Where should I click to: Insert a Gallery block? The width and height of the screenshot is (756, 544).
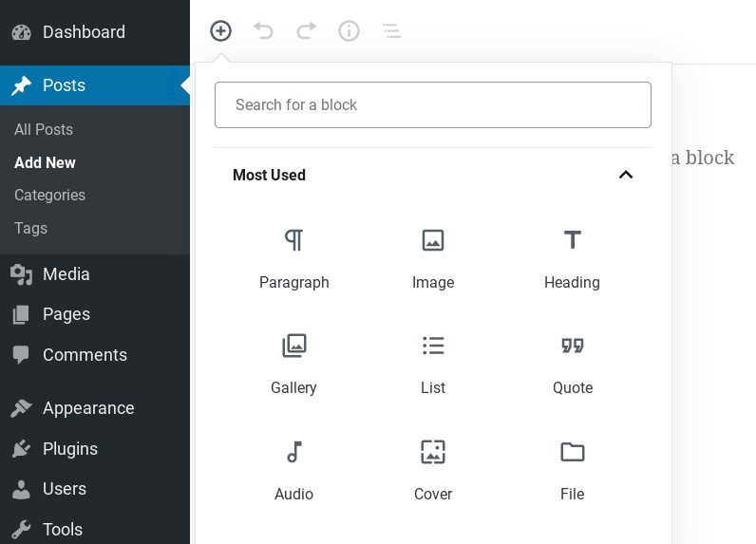pos(294,366)
